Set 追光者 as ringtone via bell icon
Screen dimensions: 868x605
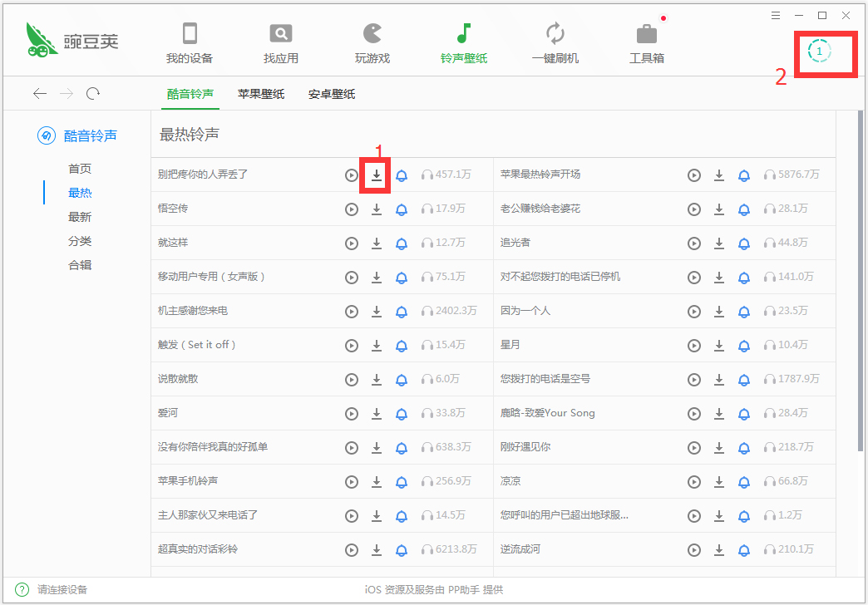744,243
